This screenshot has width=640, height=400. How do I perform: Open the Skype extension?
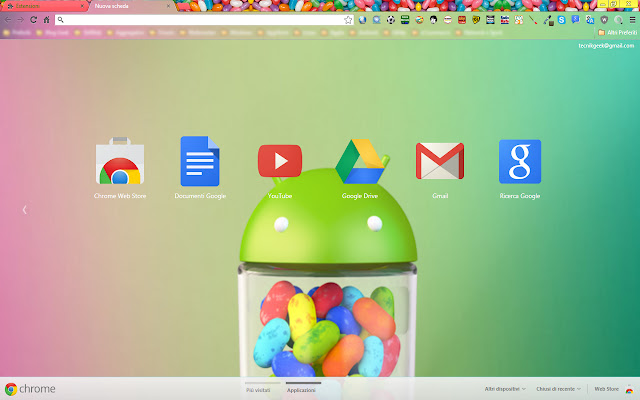(562, 20)
